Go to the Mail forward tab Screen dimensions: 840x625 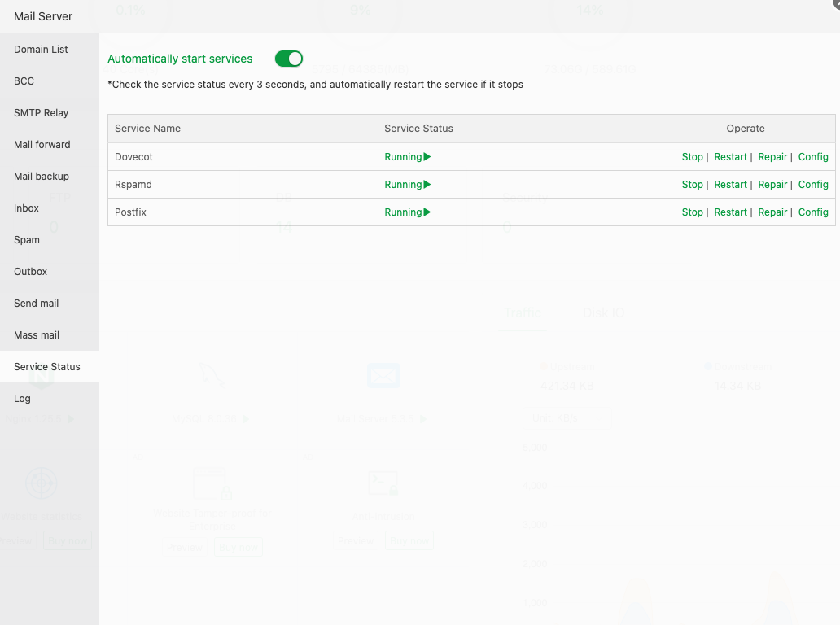[x=42, y=145]
